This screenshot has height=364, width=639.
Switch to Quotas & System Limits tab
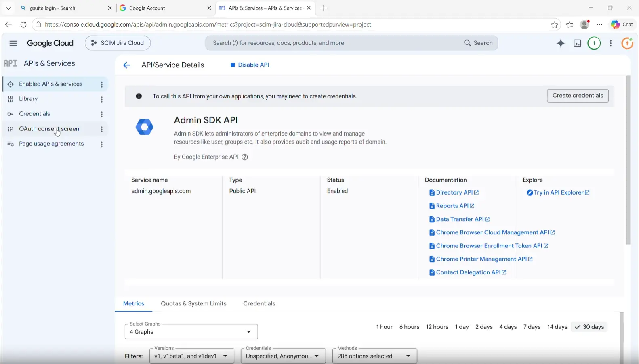pos(193,303)
